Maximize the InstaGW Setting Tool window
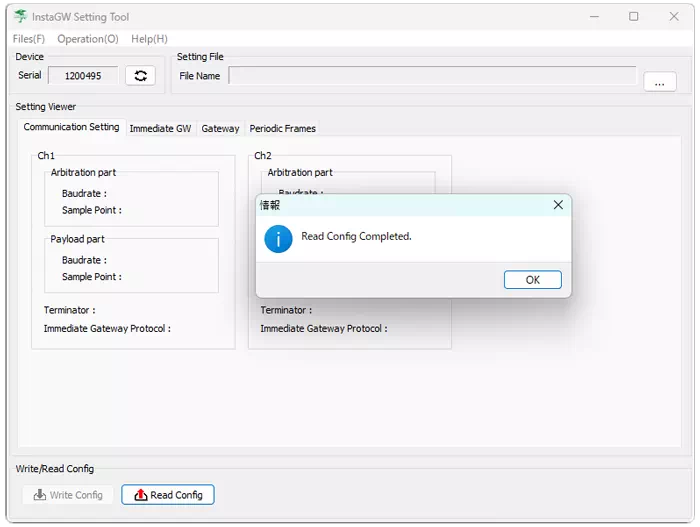700x527 pixels. tap(634, 17)
